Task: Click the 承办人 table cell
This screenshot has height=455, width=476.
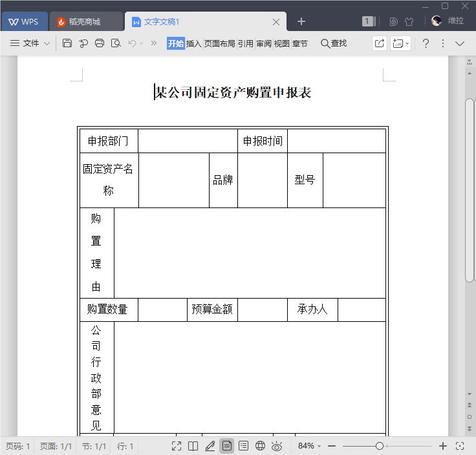Action: tap(312, 310)
